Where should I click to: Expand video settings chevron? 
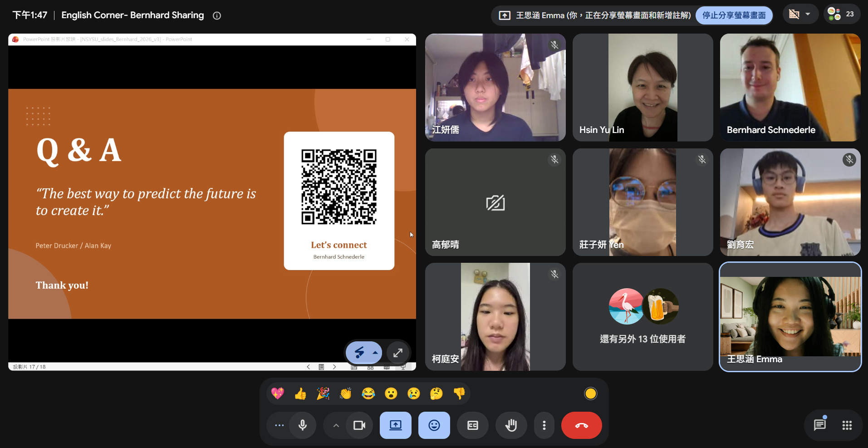(x=336, y=425)
